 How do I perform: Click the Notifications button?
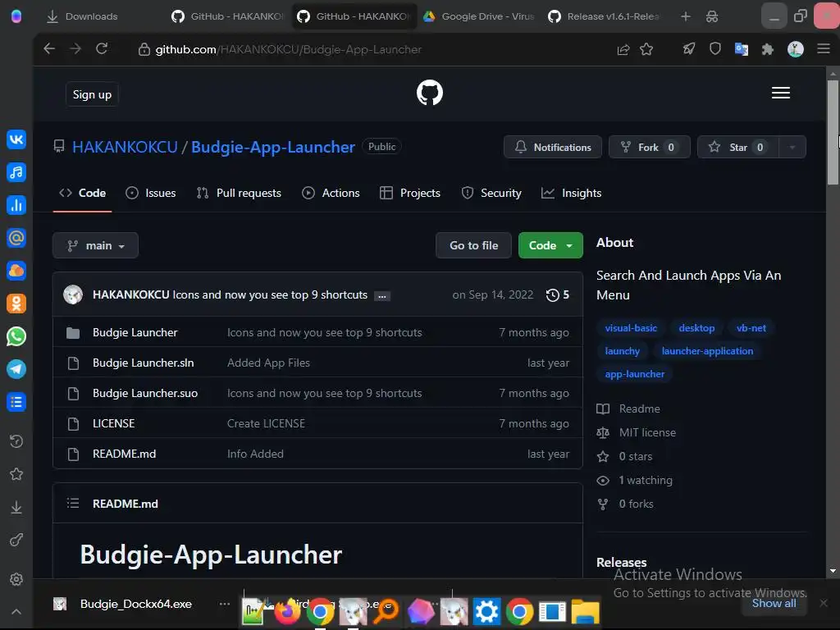(x=552, y=147)
